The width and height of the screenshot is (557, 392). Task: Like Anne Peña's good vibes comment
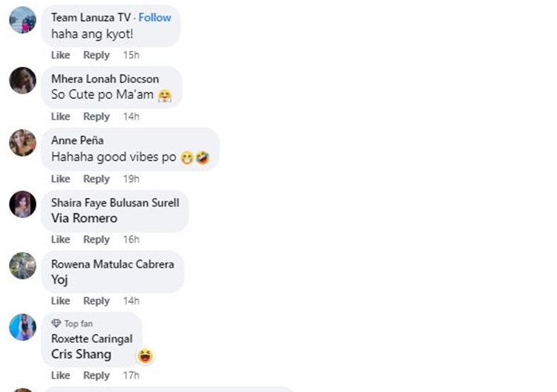[60, 179]
